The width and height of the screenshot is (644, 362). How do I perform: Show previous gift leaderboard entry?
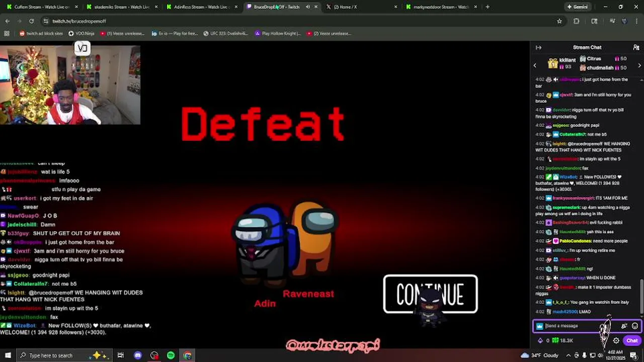(x=535, y=65)
